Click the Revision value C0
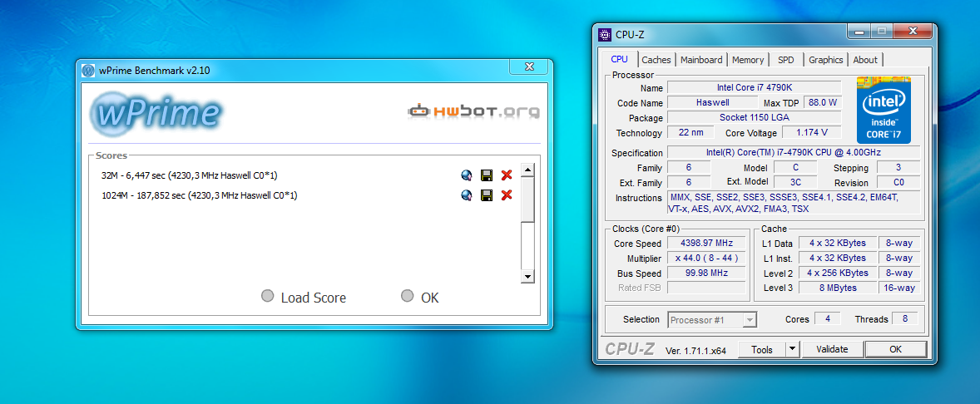 coord(898,182)
